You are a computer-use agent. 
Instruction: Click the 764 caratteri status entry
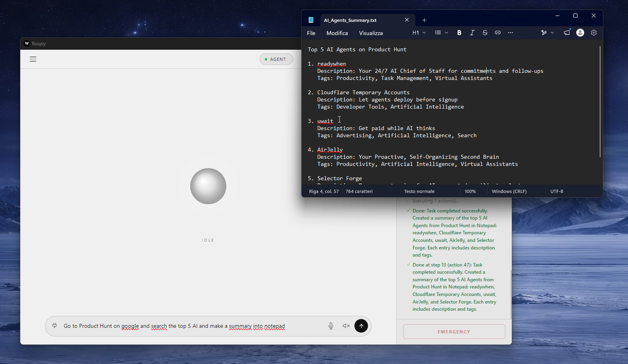click(x=359, y=191)
